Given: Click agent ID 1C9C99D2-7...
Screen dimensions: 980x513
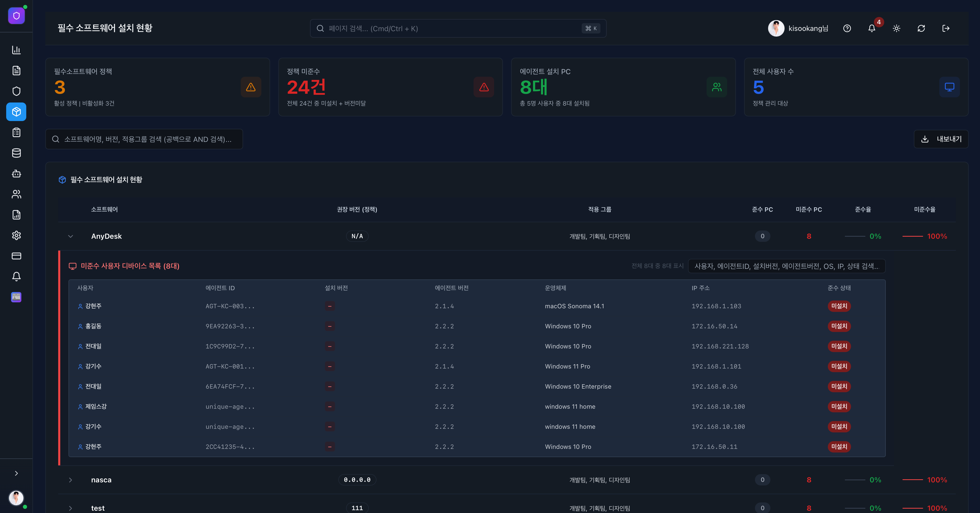Looking at the screenshot, I should (230, 346).
